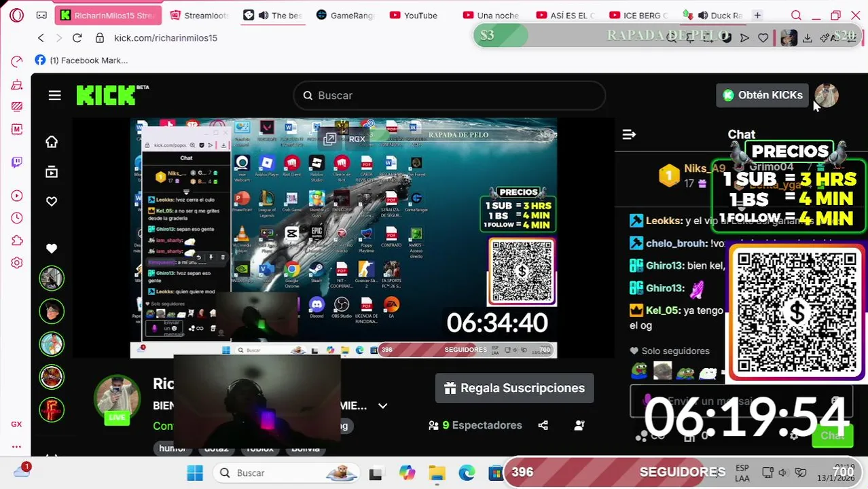Open Twitch in the Opera sidebar
The image size is (868, 489).
point(17,162)
